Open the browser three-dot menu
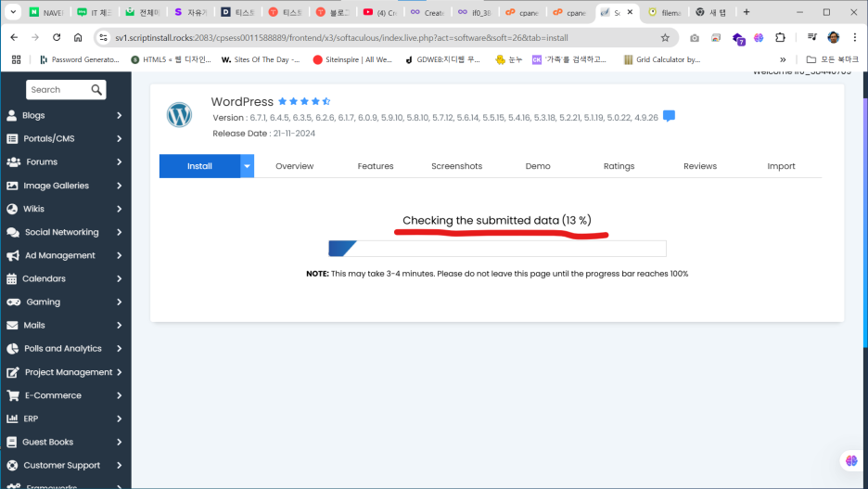 click(855, 38)
